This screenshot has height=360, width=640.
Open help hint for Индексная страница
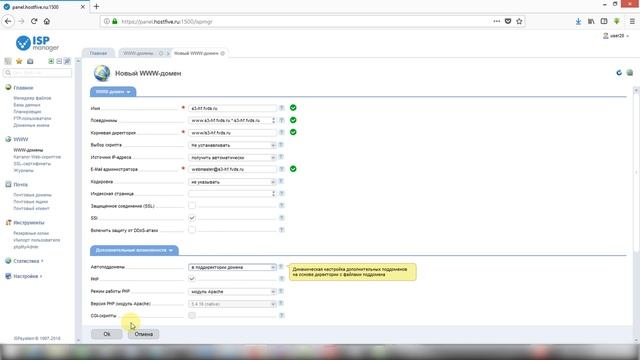(281, 193)
